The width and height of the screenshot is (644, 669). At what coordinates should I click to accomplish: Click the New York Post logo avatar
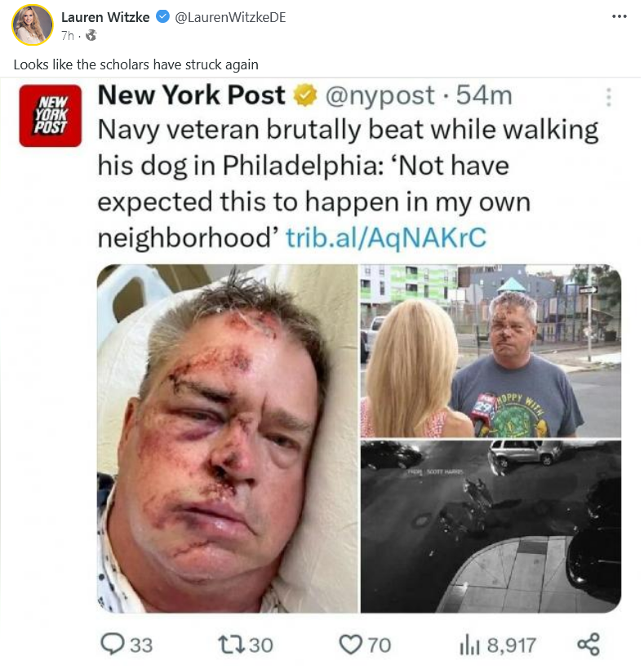(x=50, y=116)
